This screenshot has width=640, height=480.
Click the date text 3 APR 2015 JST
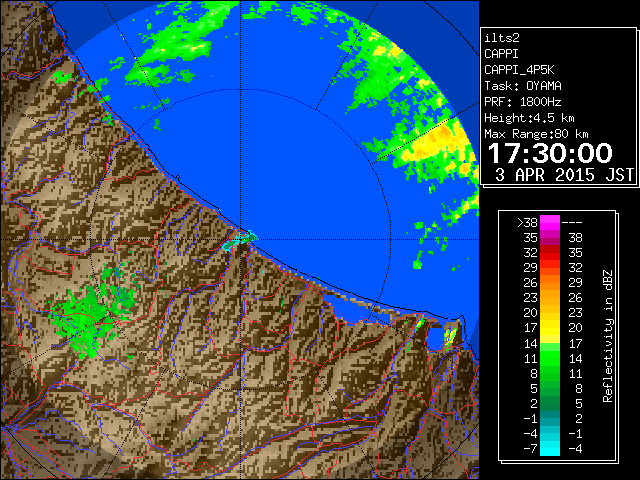click(x=564, y=175)
